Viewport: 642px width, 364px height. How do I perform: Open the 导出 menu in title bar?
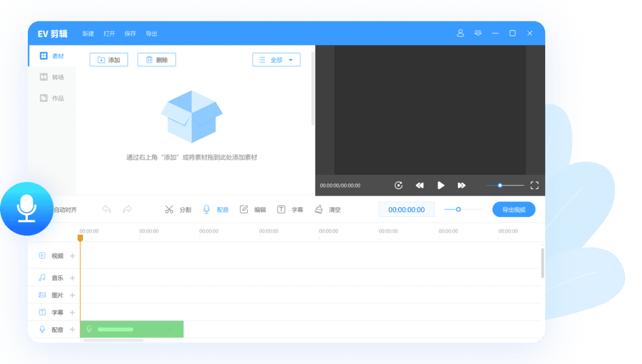(151, 34)
